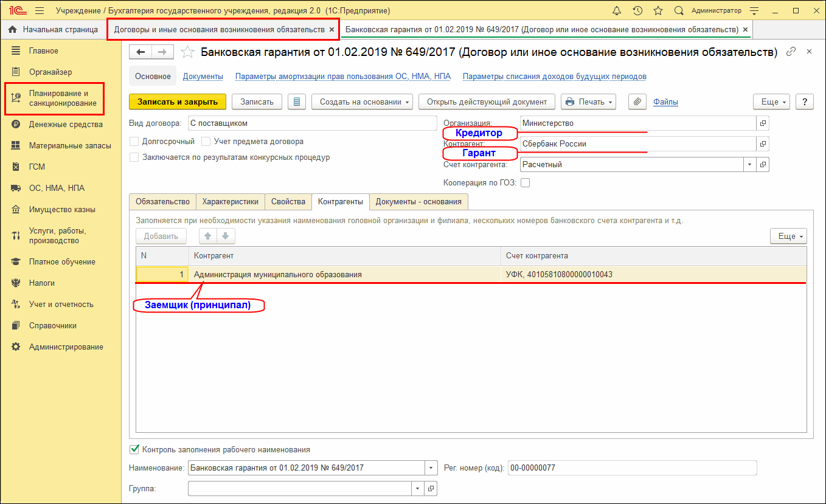Add document to favorites star
826x504 pixels.
188,52
